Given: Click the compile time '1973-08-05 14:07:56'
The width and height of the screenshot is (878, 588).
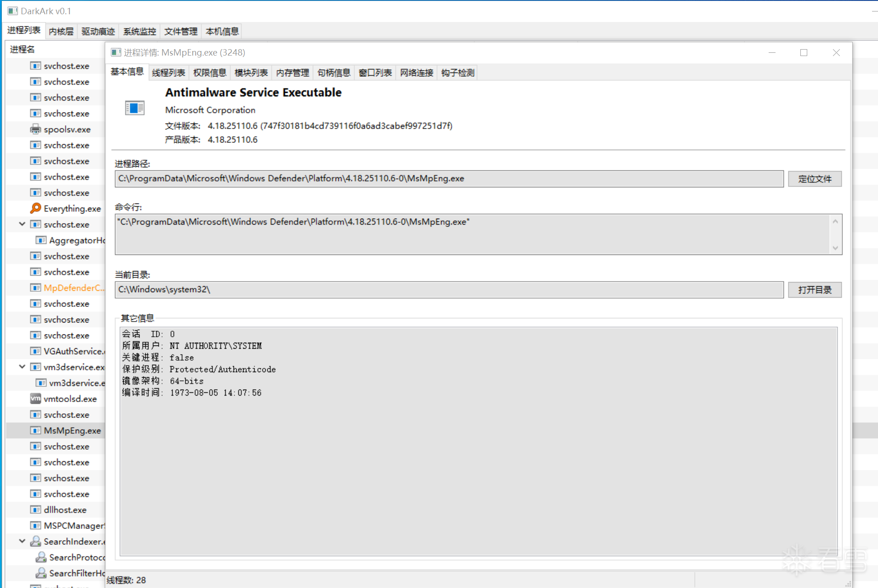Looking at the screenshot, I should pos(215,393).
